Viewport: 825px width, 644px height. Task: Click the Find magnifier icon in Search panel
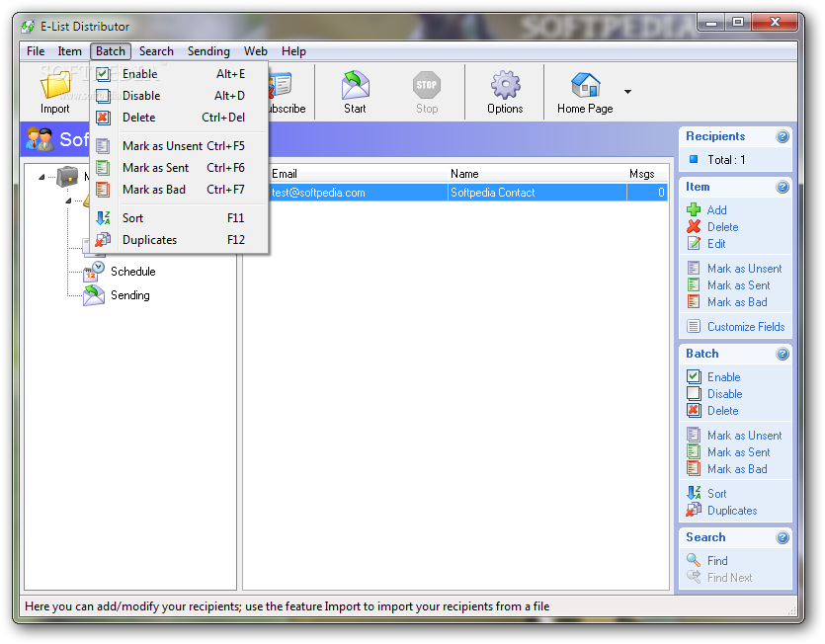[x=694, y=560]
